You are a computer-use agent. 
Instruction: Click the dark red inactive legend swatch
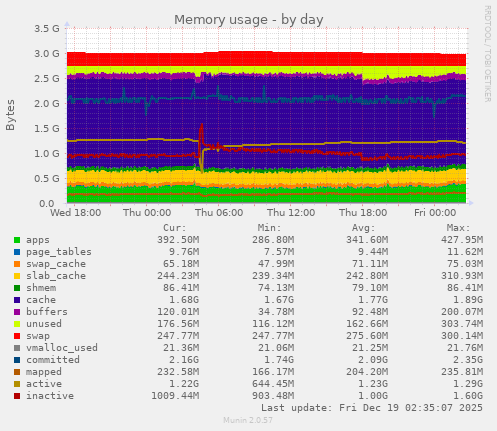pyautogui.click(x=17, y=396)
